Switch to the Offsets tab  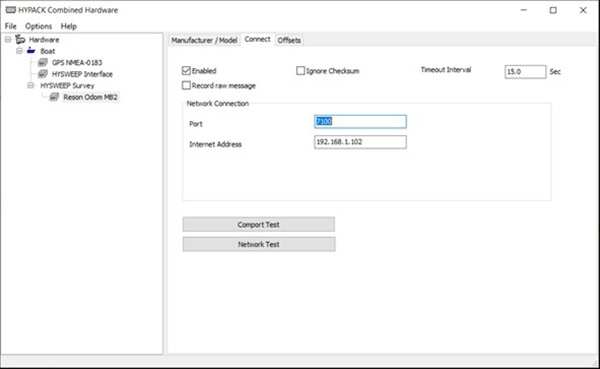[x=289, y=40]
